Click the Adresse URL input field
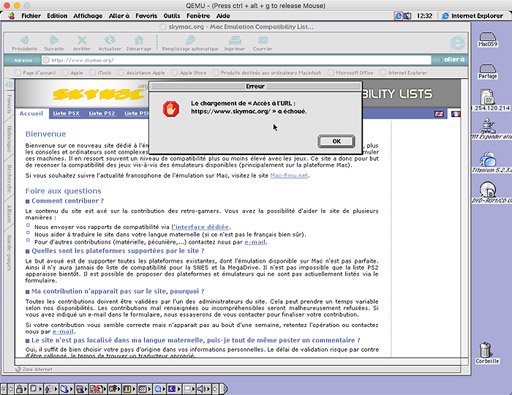Image resolution: width=512 pixels, height=395 pixels. (237, 60)
